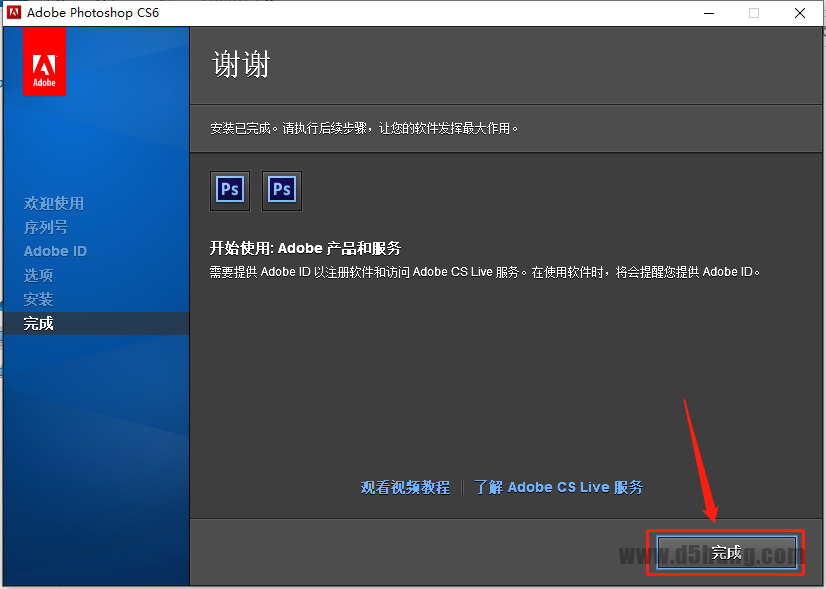Close the installer window

point(800,13)
